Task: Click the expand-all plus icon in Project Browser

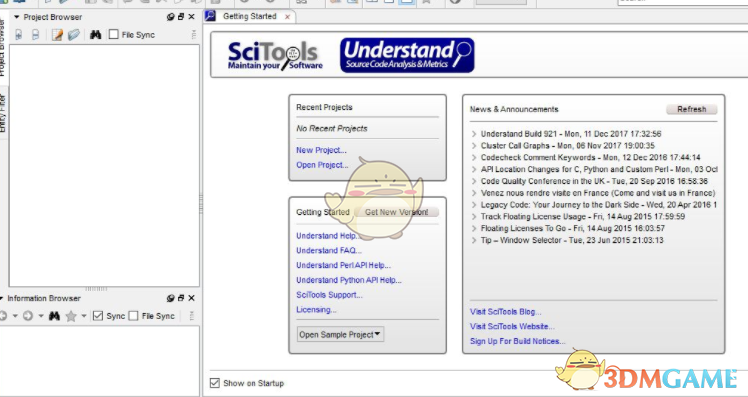Action: (x=19, y=34)
